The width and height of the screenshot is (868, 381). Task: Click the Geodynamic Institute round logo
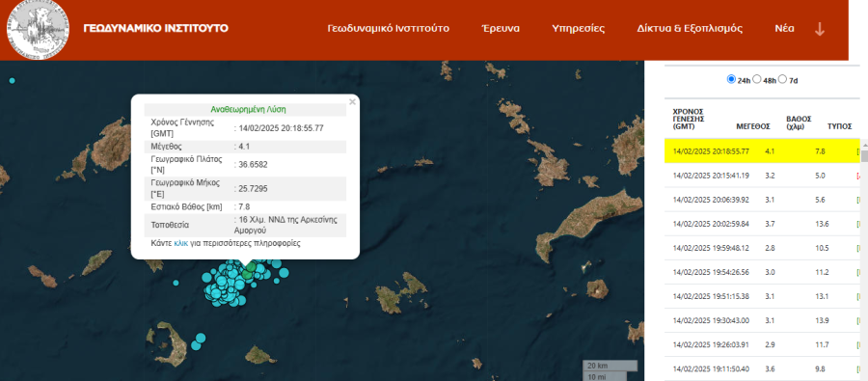coord(39,29)
